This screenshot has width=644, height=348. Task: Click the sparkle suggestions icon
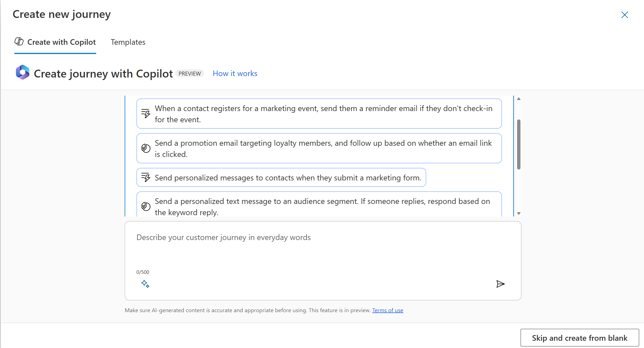tap(145, 284)
